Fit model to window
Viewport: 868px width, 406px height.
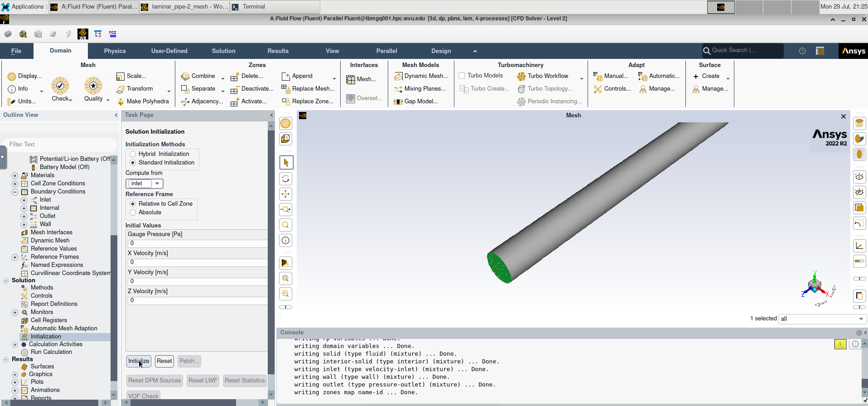tap(286, 278)
